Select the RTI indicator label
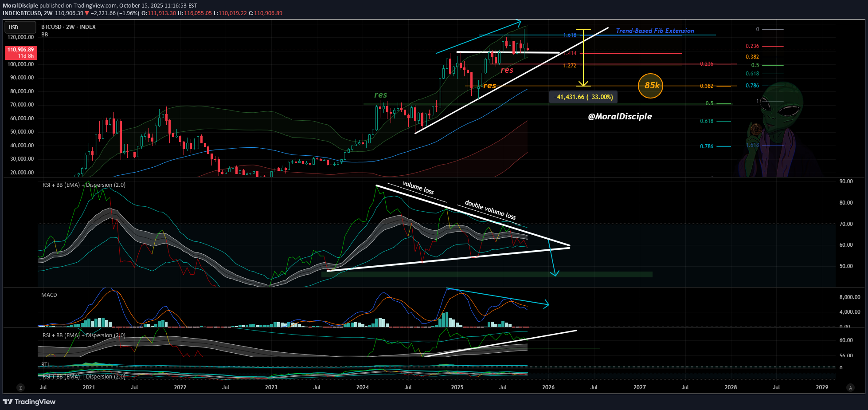This screenshot has height=410, width=868. coord(45,364)
